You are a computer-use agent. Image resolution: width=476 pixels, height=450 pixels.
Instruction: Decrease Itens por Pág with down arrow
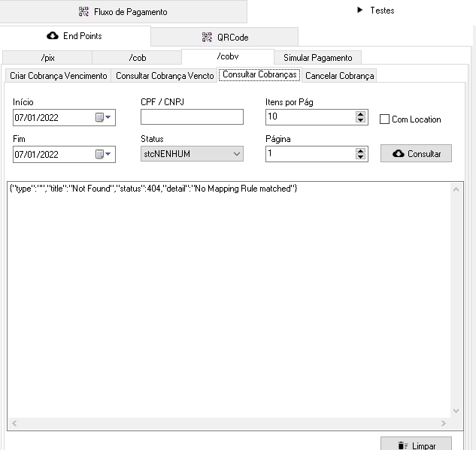click(x=360, y=120)
